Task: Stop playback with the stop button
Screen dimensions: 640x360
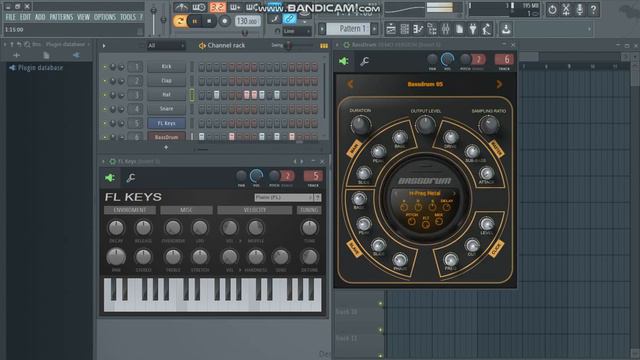Action: click(209, 21)
